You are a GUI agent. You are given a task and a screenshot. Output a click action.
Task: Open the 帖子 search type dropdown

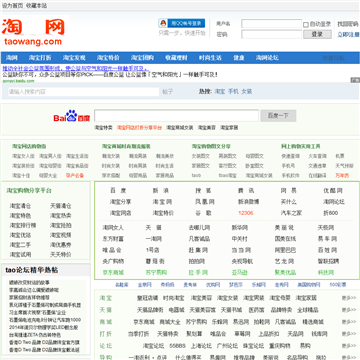(168, 92)
